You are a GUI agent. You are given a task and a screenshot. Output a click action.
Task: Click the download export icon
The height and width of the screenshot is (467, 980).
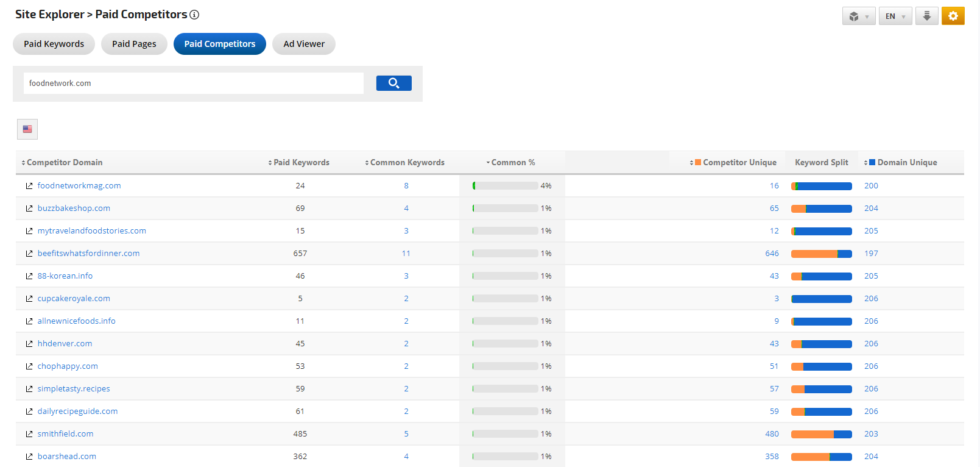tap(926, 16)
